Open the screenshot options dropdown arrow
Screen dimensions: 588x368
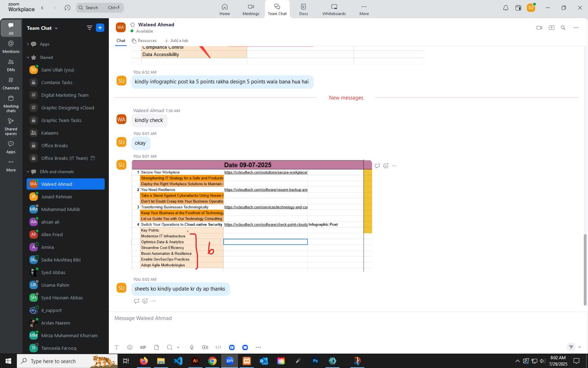coord(178,347)
